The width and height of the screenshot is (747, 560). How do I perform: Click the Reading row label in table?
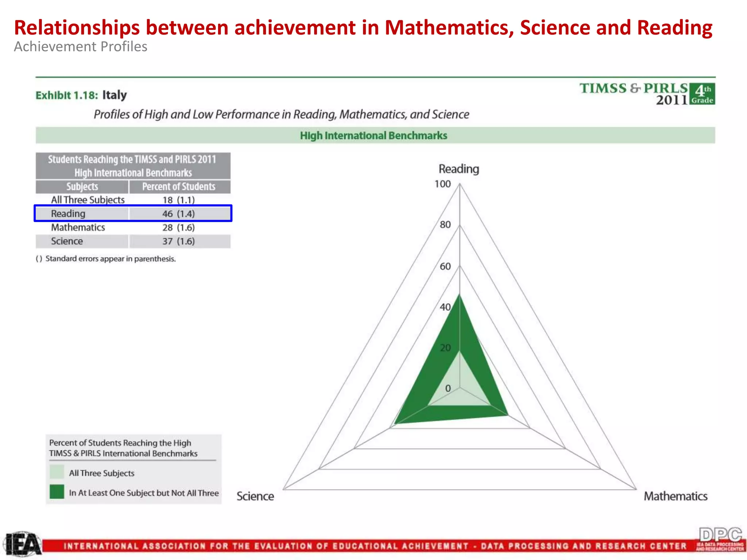(x=68, y=214)
